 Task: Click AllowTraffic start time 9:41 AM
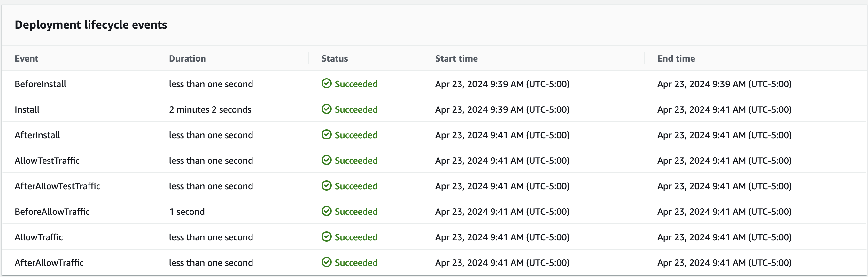coord(502,237)
